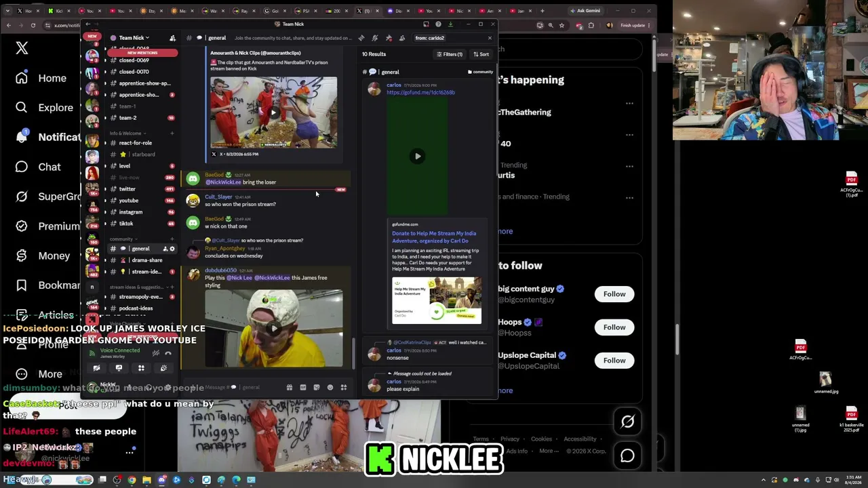The image size is (868, 488).
Task: Follow big content guy on X
Action: tap(614, 294)
